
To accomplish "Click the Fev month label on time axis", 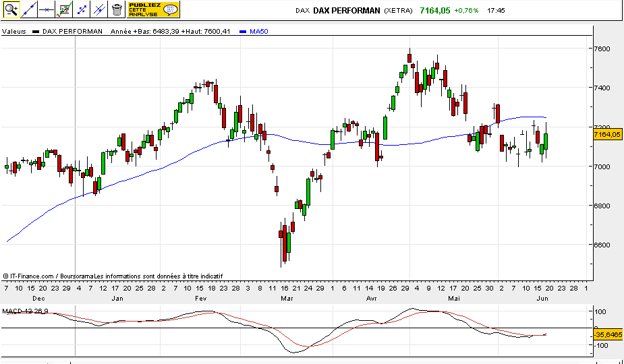I will coord(201,299).
